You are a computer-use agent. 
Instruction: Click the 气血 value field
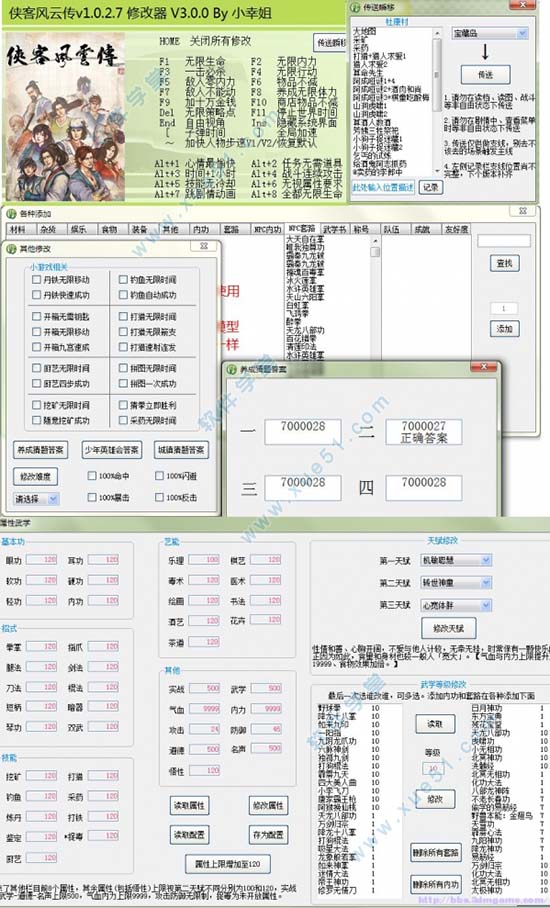coord(204,709)
